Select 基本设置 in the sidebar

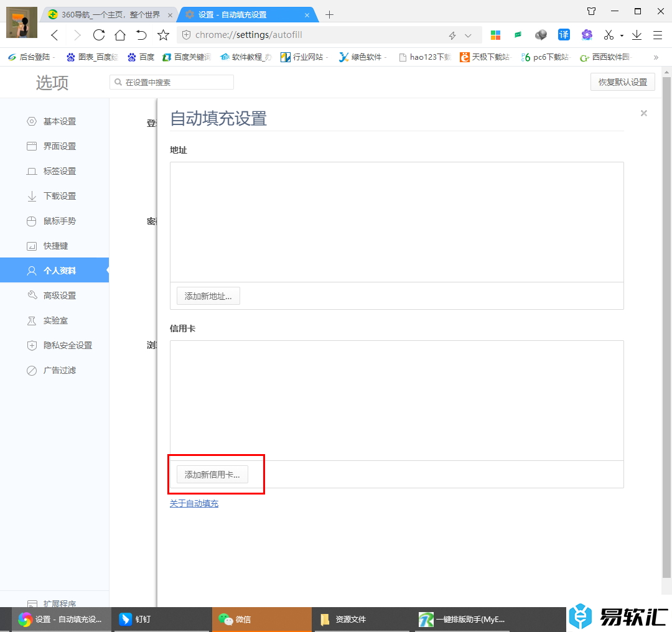click(x=54, y=122)
